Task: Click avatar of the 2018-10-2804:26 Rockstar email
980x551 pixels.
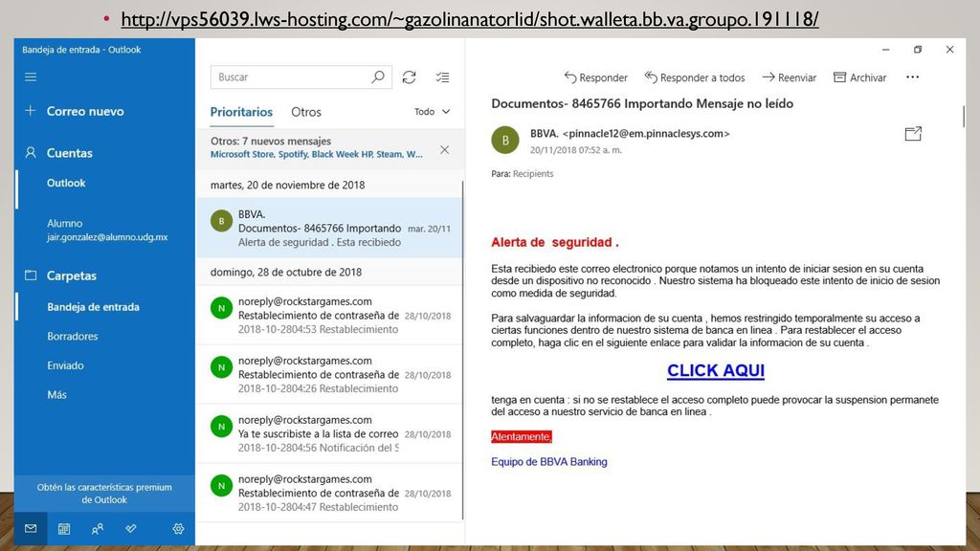Action: coord(221,367)
